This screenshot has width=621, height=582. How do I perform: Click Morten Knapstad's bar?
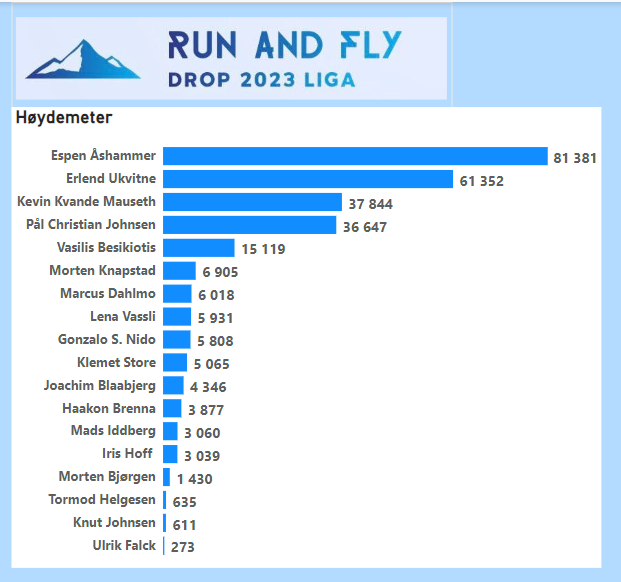click(x=179, y=271)
